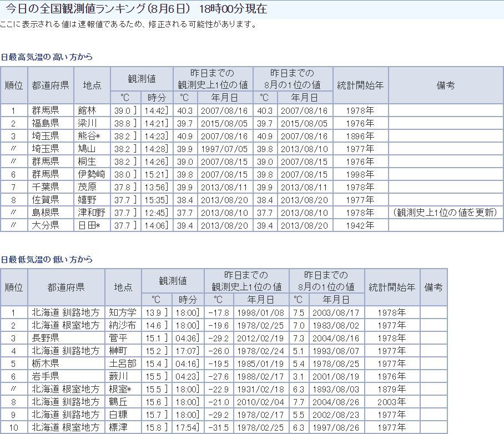Viewport: 504px width, 434px height.
Task: Click the 順位 header of the top table
Action: 14,85
